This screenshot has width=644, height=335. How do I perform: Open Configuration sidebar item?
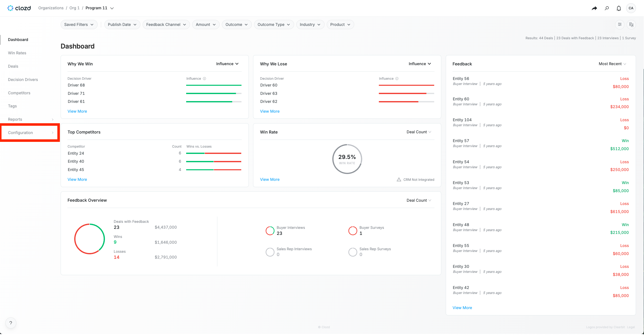[x=20, y=133]
